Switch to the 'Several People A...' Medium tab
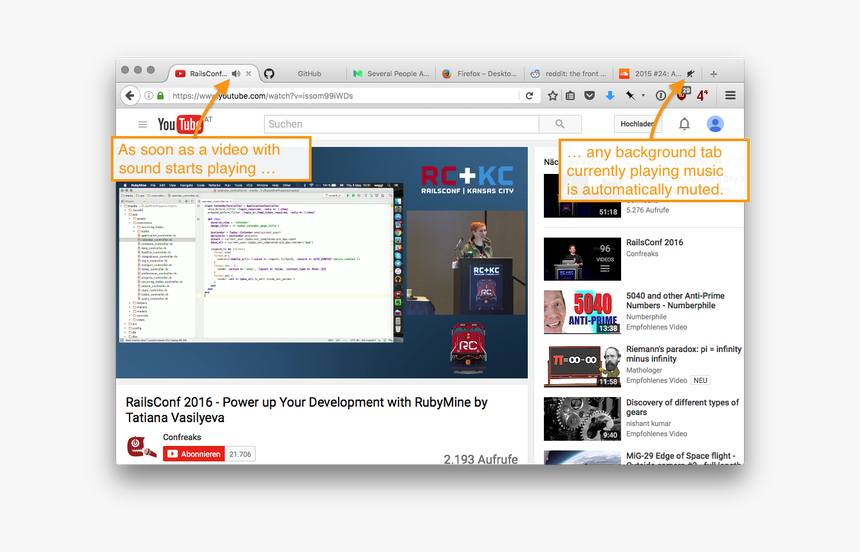The height and width of the screenshot is (552, 860). pos(391,74)
